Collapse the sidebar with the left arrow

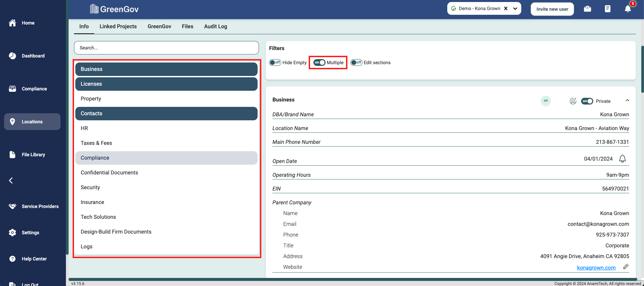pyautogui.click(x=11, y=180)
